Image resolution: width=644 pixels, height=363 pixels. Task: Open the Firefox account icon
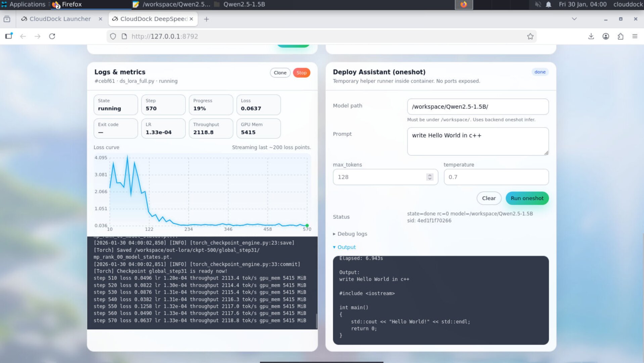(x=606, y=36)
